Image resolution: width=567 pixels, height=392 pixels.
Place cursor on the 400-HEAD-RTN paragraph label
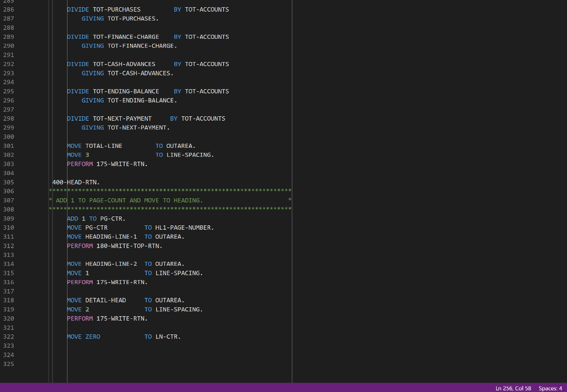point(75,182)
